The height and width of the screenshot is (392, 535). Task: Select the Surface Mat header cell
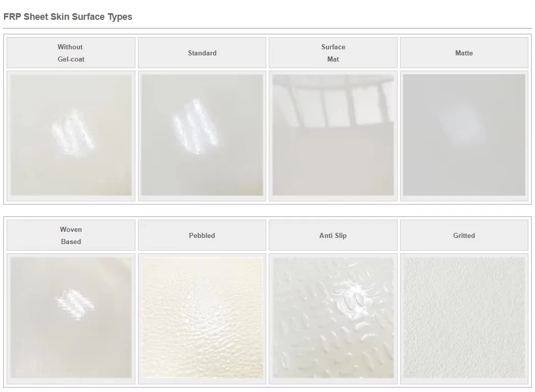(x=333, y=53)
